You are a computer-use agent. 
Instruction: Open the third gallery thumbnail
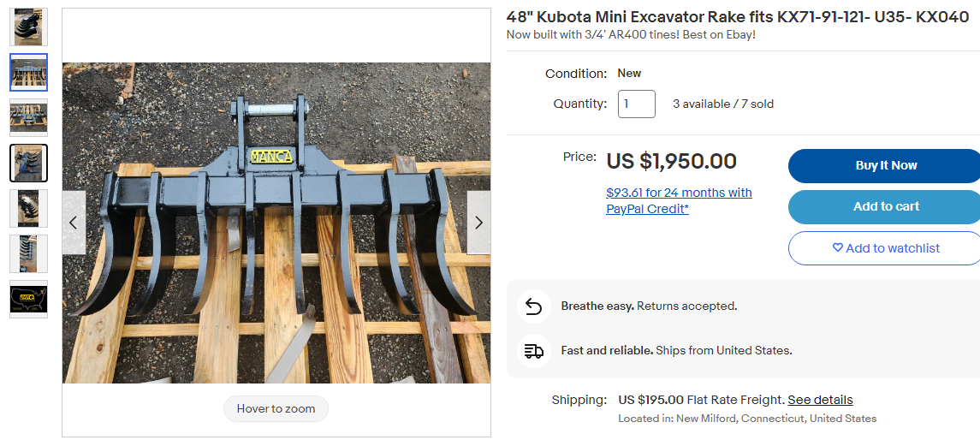point(28,118)
